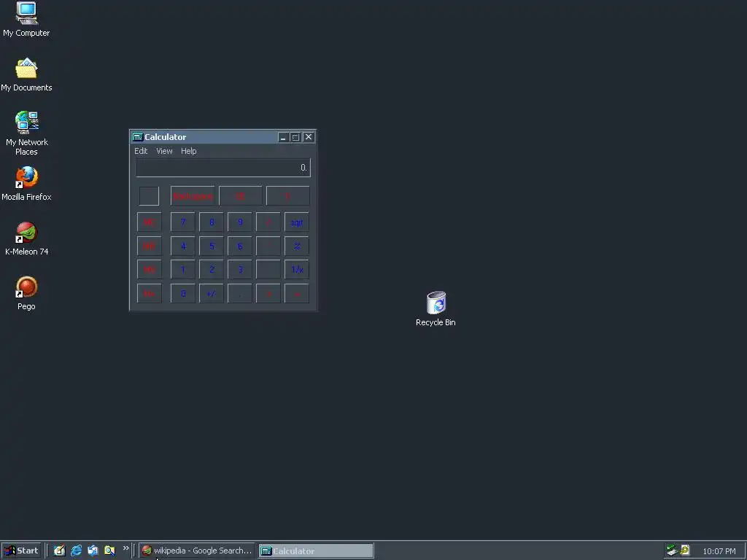Click the 0 digit button
Screen dimensions: 747x560
coord(183,293)
